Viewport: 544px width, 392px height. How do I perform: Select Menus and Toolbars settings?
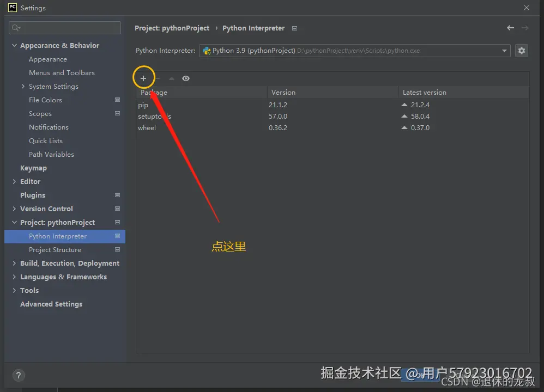(x=62, y=73)
